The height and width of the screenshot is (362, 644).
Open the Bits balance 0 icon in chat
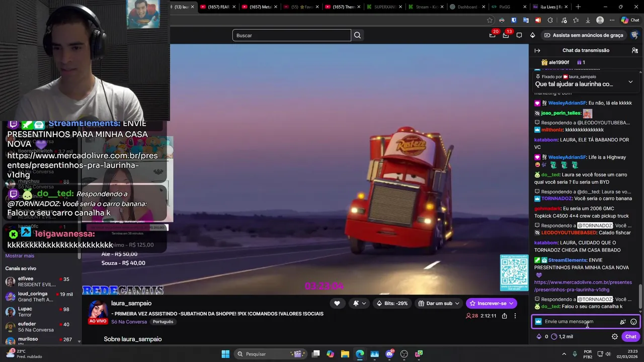[542, 336]
